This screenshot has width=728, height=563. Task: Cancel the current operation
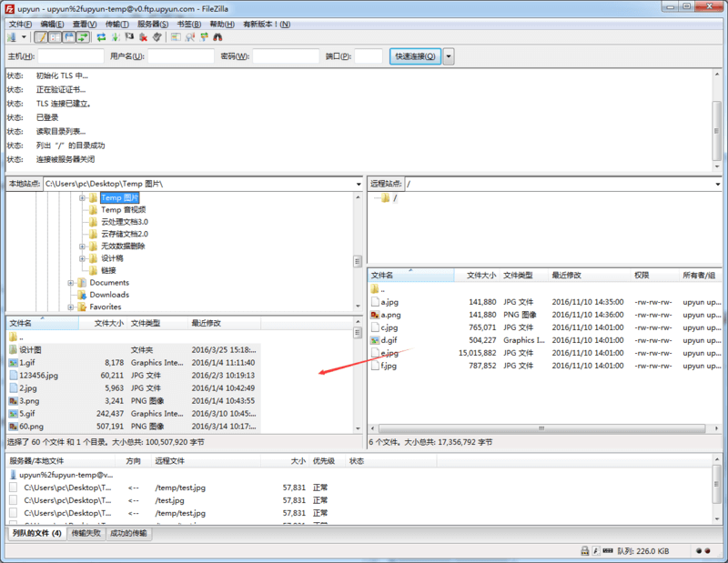point(129,37)
